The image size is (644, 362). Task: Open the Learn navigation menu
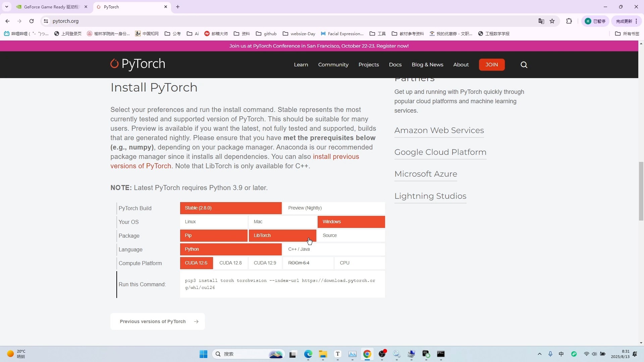tap(301, 65)
